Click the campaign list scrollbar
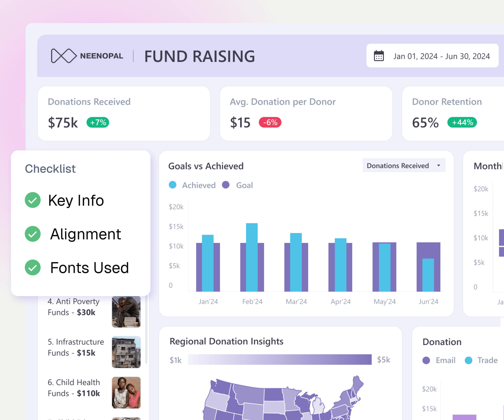This screenshot has height=420, width=504. click(146, 330)
